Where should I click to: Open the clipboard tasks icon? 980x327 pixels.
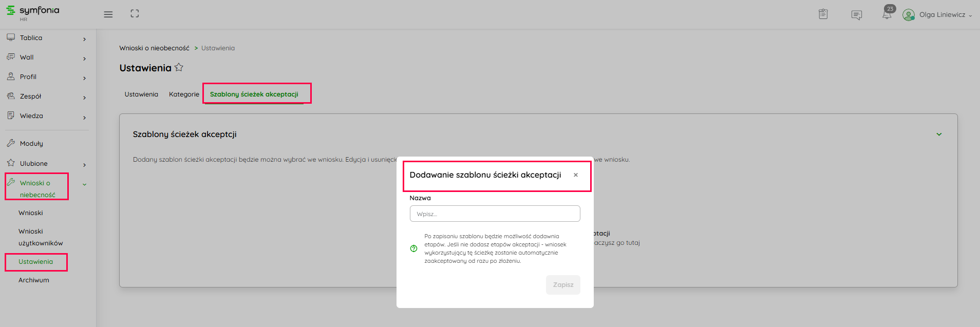[x=823, y=14]
